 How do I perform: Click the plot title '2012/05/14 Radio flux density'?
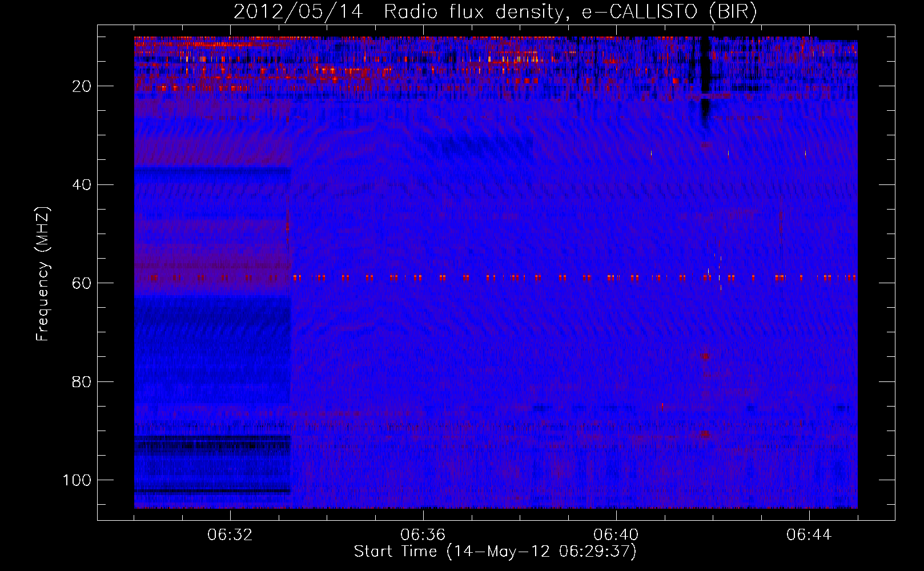(x=495, y=11)
